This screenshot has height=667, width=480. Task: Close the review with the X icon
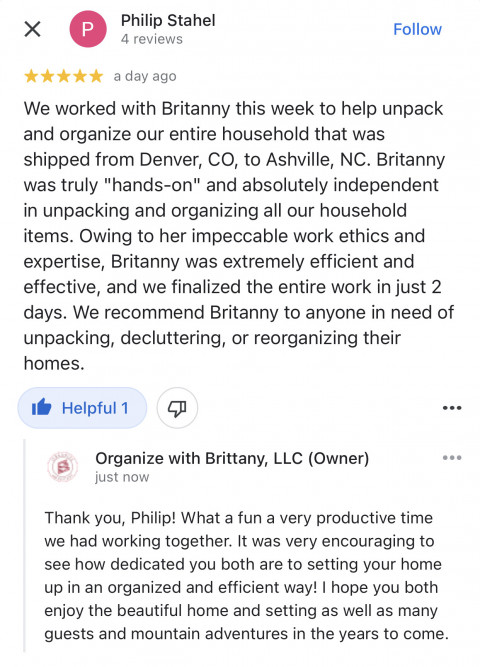pos(32,29)
